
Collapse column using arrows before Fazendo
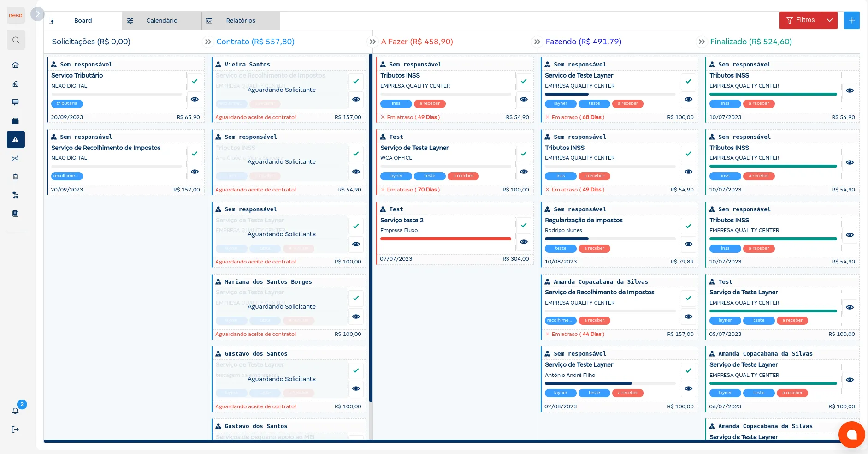click(x=537, y=42)
